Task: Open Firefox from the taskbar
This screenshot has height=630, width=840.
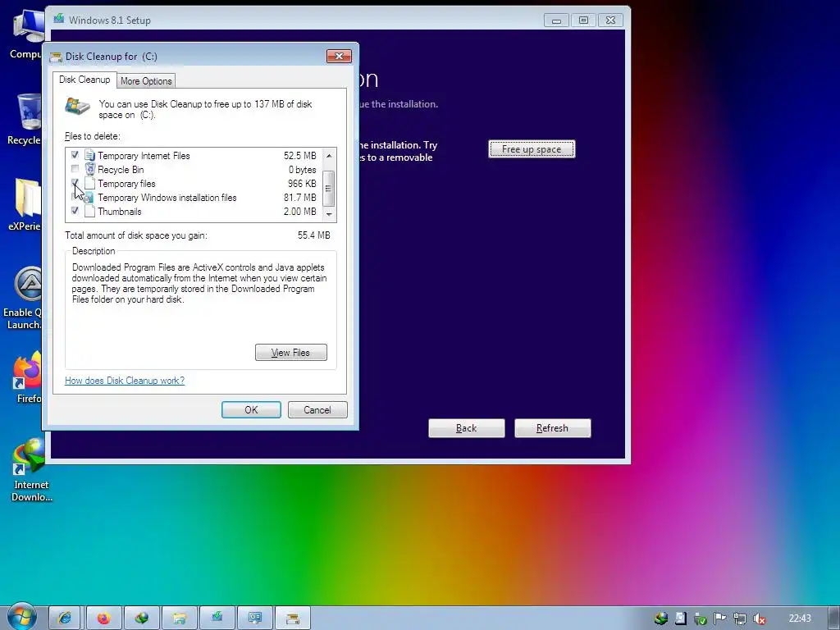Action: coord(103,619)
